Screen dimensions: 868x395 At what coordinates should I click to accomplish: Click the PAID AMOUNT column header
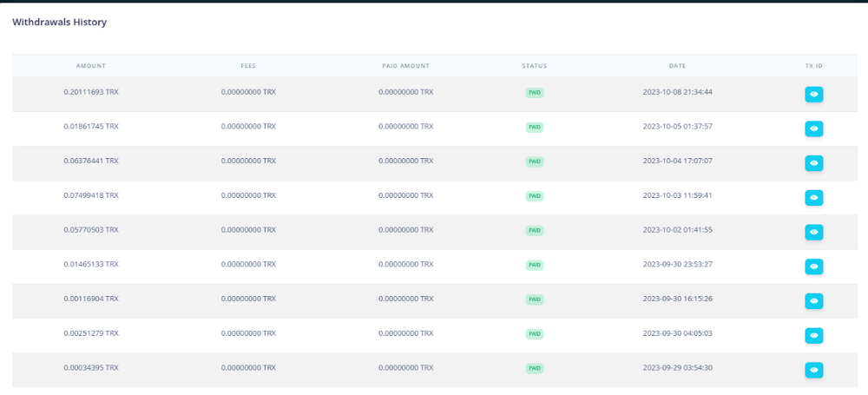405,66
